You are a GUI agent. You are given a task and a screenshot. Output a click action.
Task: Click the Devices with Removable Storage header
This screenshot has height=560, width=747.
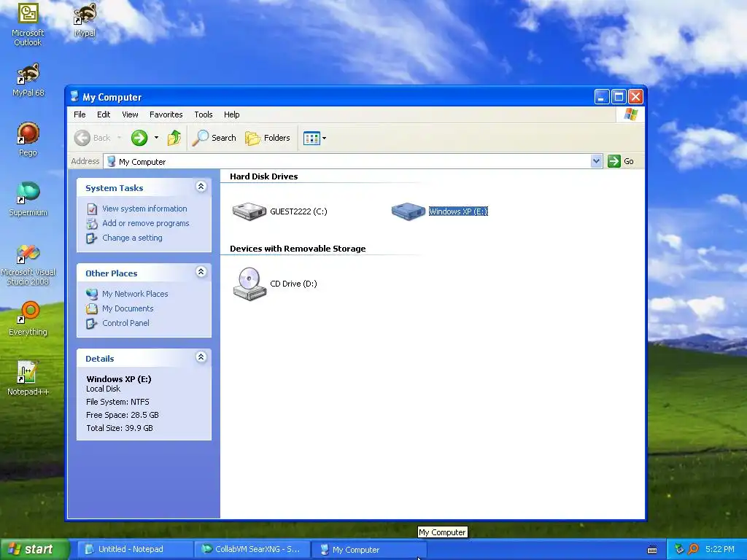click(298, 249)
